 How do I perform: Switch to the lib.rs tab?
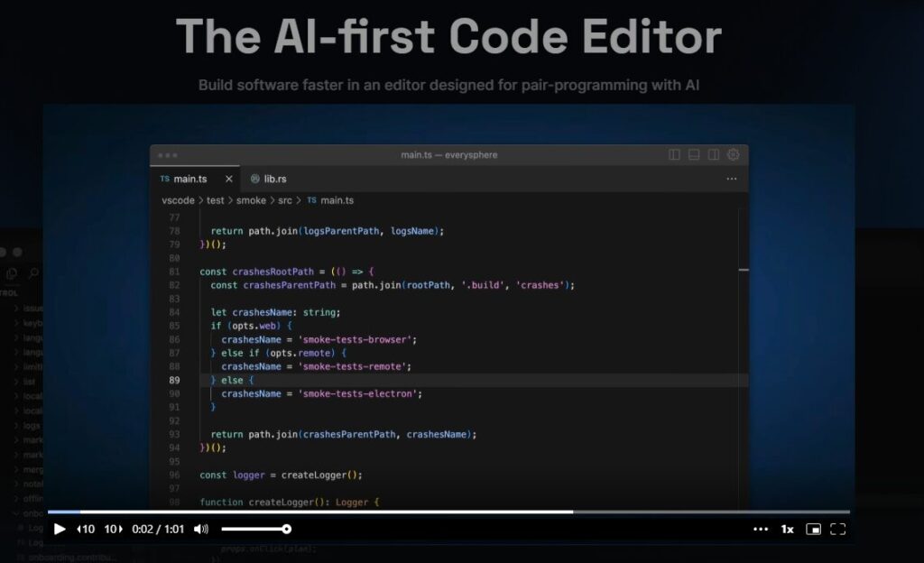click(x=269, y=179)
